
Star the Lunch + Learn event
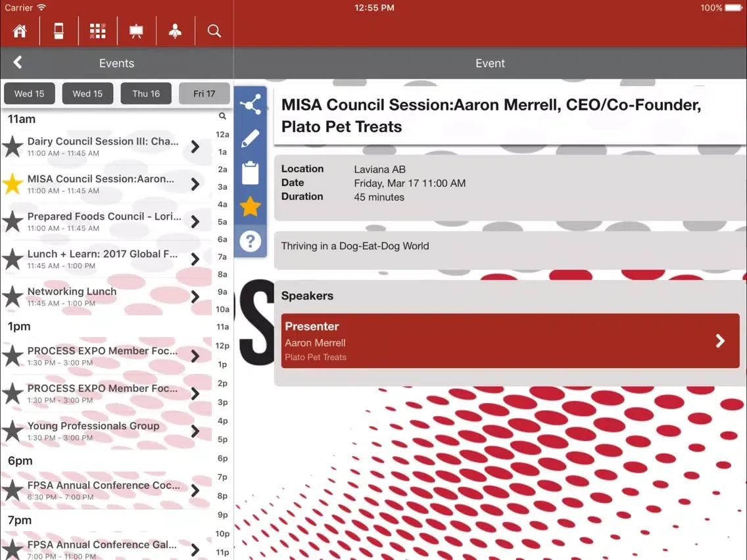[13, 259]
